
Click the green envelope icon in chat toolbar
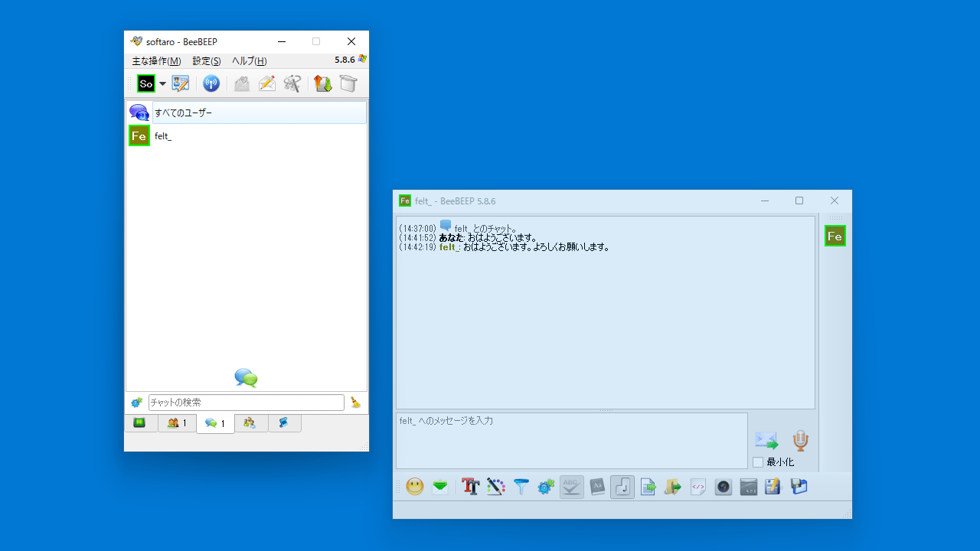(x=439, y=487)
